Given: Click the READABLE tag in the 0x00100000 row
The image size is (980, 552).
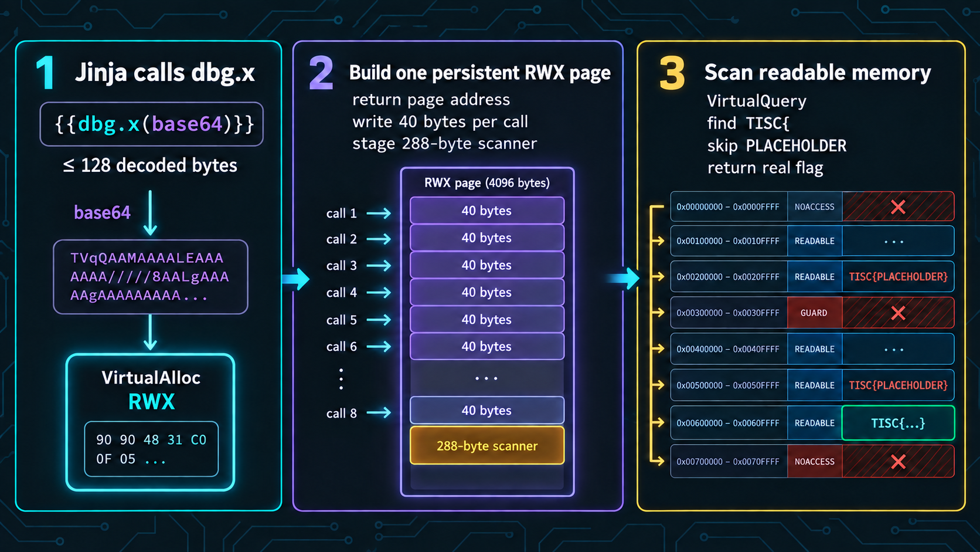Looking at the screenshot, I should click(815, 241).
